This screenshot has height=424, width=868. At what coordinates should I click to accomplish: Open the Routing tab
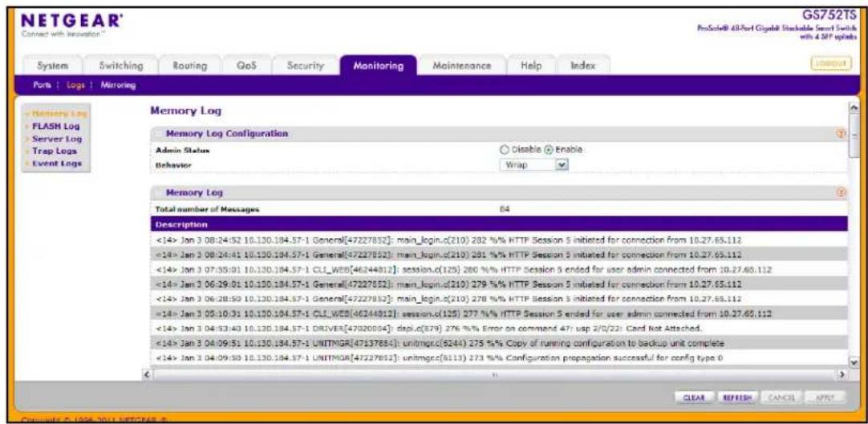(x=190, y=66)
